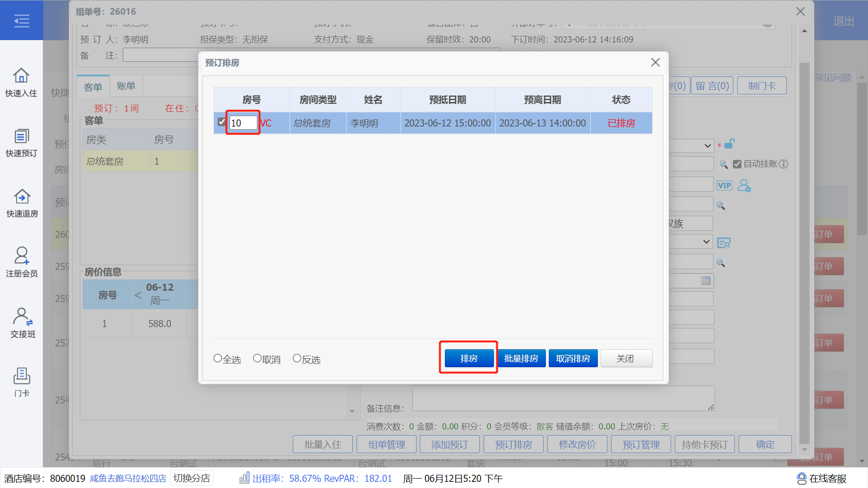Click 切换分店 switch branch button

tap(192, 478)
